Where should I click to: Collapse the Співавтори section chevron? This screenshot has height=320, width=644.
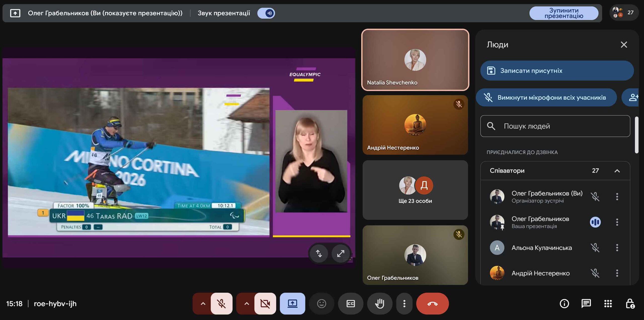(617, 171)
